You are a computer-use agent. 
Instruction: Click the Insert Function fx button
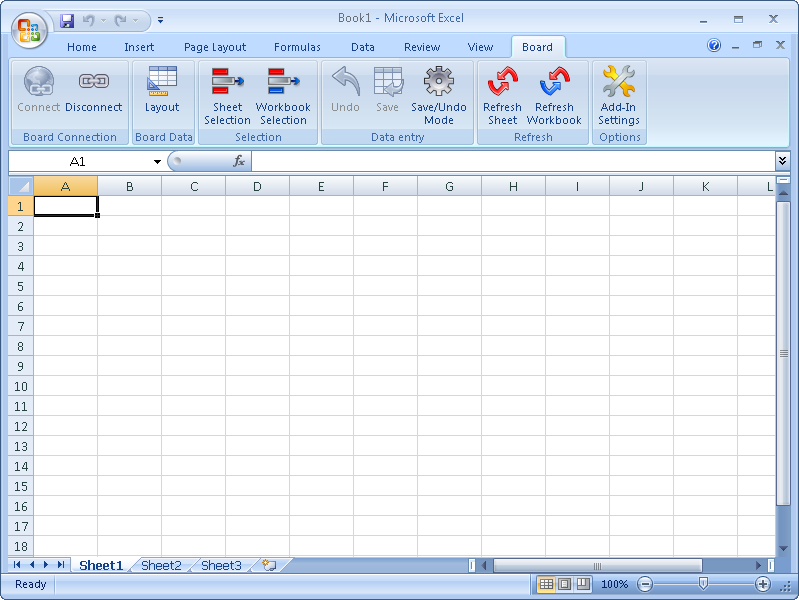tap(239, 161)
